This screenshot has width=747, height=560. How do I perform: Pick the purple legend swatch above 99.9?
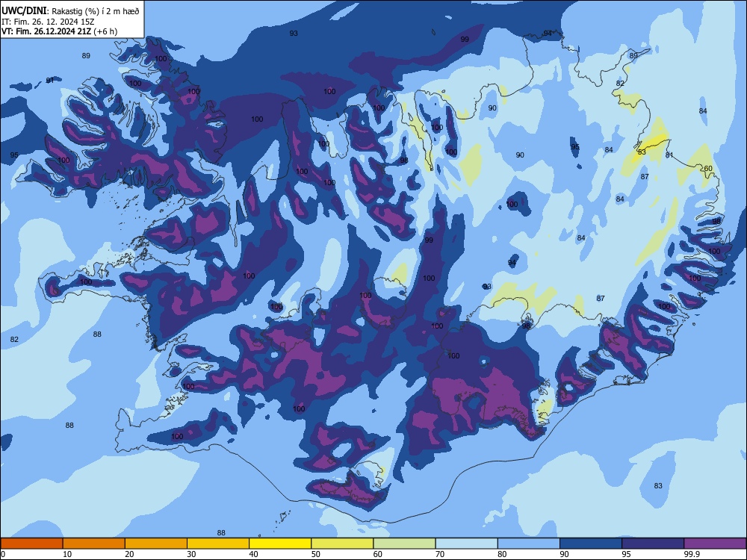(715, 544)
